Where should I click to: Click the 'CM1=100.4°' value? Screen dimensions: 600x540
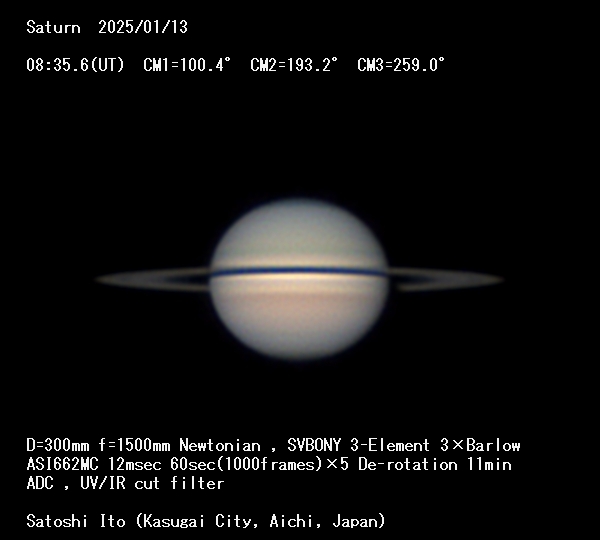coord(187,65)
